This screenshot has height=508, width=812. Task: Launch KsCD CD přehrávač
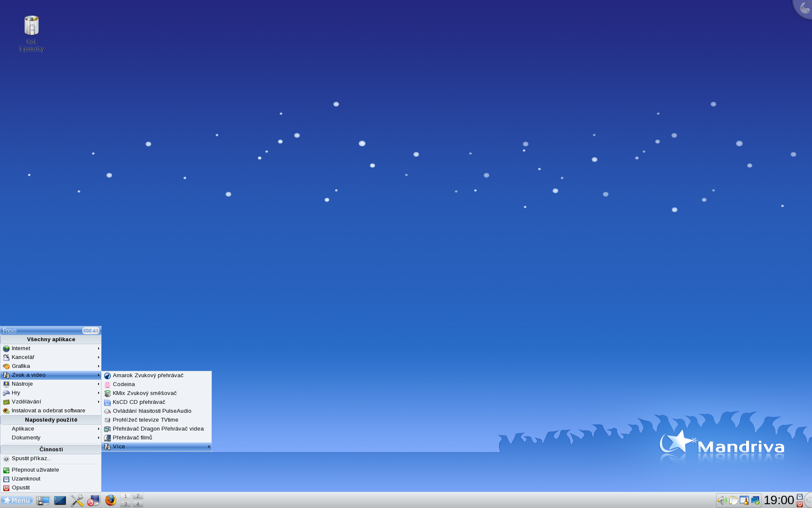pyautogui.click(x=156, y=402)
